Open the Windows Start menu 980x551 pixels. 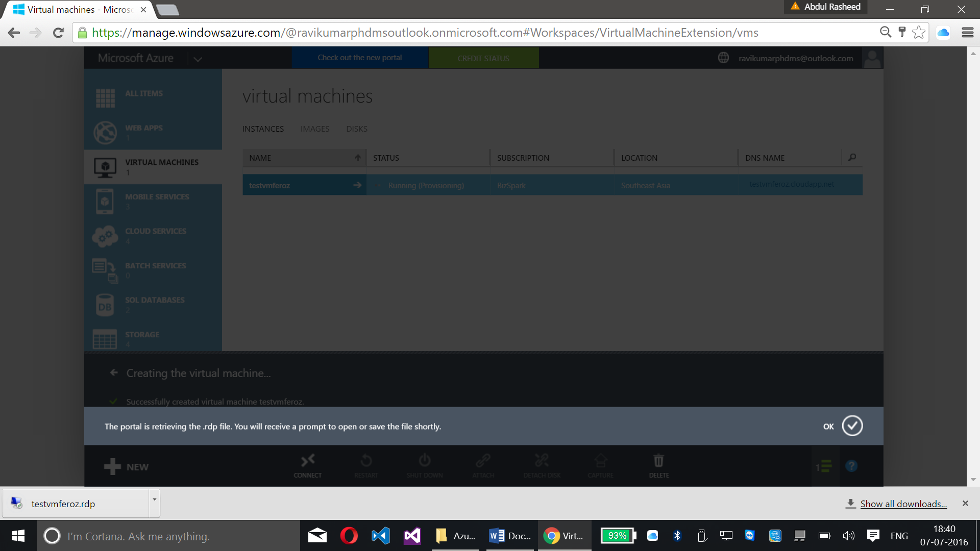click(18, 536)
